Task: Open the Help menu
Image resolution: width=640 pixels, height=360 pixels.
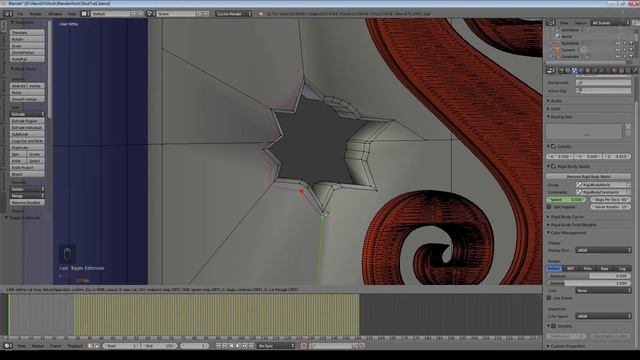Action: pyautogui.click(x=72, y=13)
